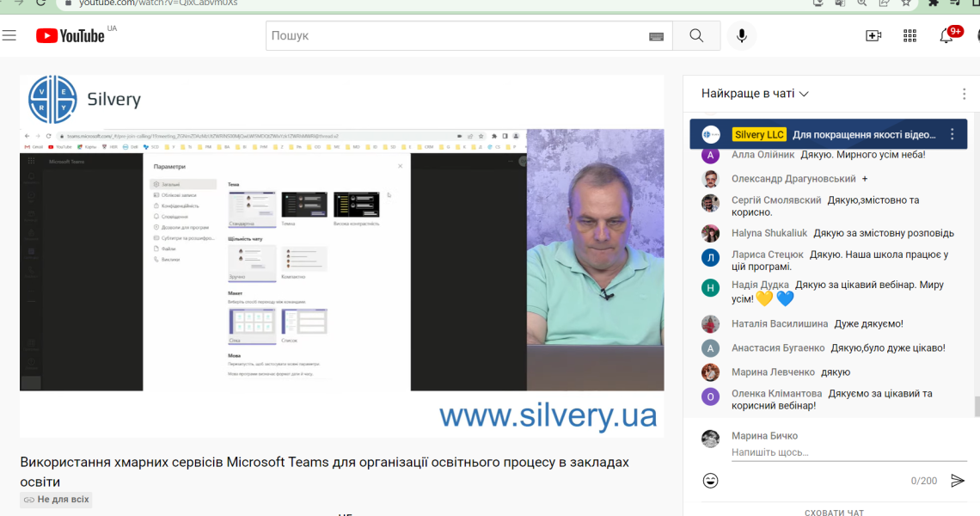In the video, select Висока контрастність theme thumbnail
Screen dimensions: 980x516
[x=356, y=206]
